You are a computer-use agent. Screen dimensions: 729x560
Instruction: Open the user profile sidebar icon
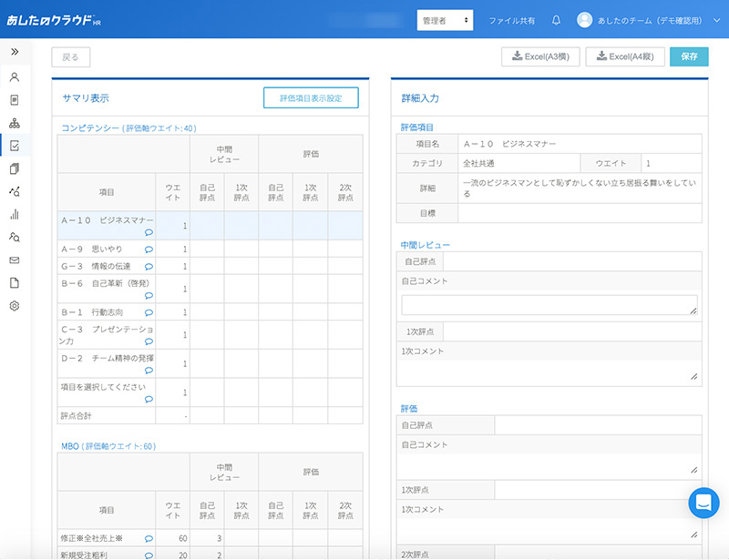[15, 77]
